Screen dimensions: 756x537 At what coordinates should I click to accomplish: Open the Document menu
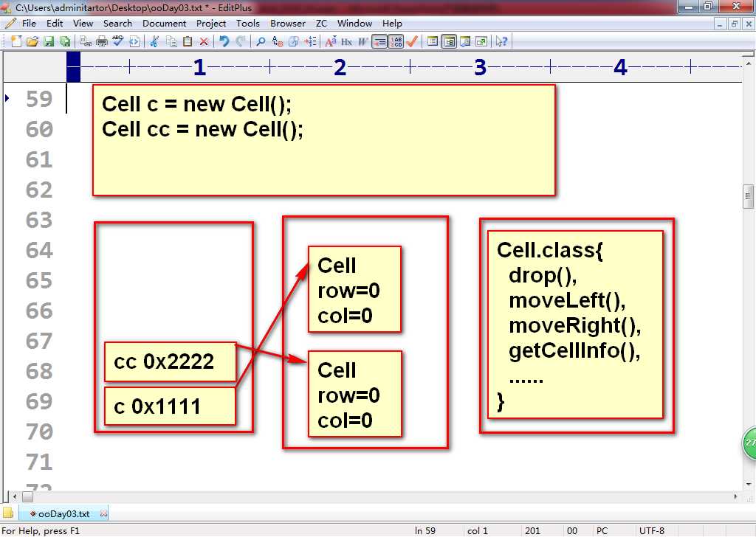coord(165,23)
